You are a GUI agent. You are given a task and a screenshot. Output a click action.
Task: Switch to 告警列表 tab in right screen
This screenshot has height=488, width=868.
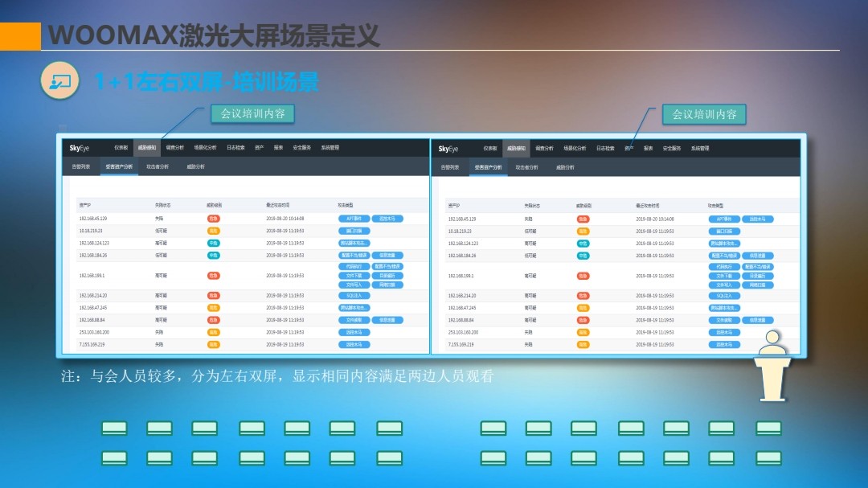pyautogui.click(x=450, y=167)
